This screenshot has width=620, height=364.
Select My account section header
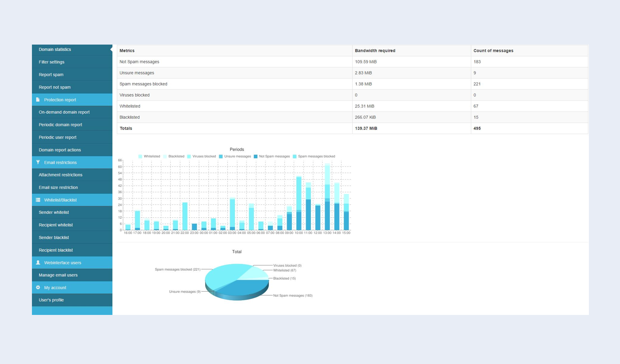click(72, 288)
